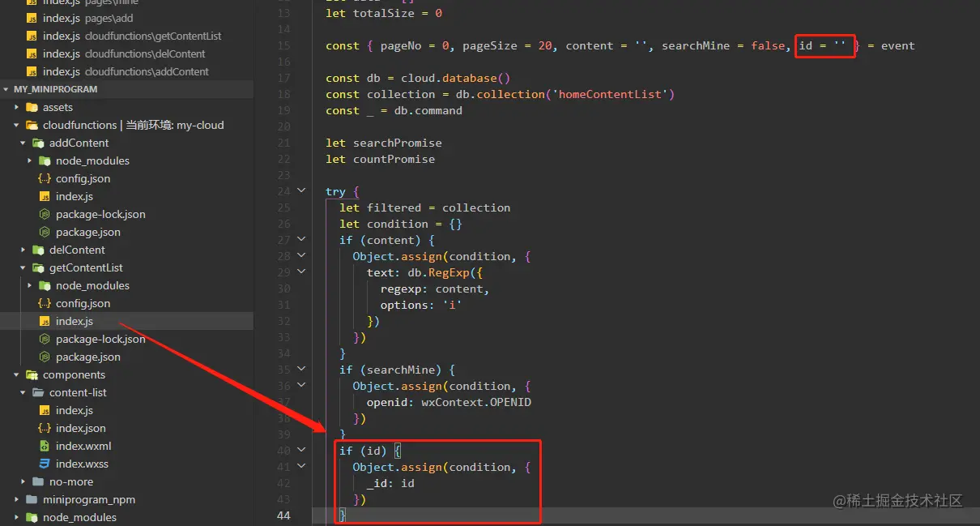The image size is (980, 526).
Task: Fold the if (id) block at line 40
Action: point(301,451)
